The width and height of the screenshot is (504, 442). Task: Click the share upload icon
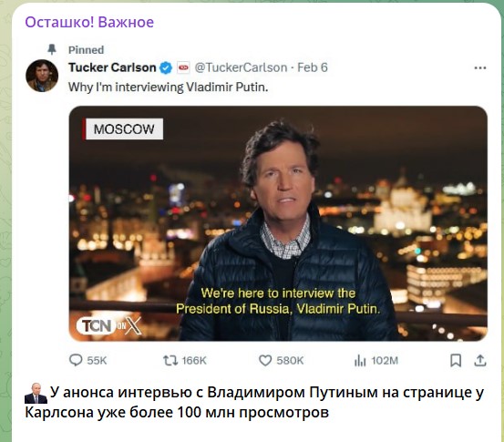480,360
